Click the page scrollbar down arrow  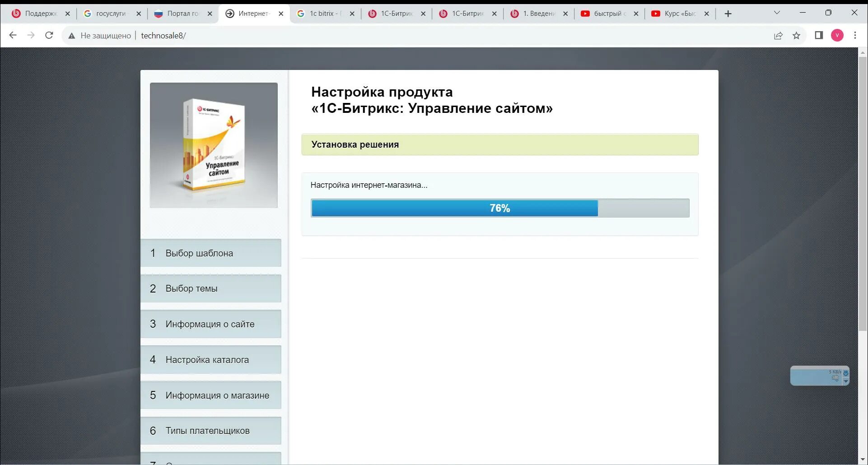pos(863,460)
